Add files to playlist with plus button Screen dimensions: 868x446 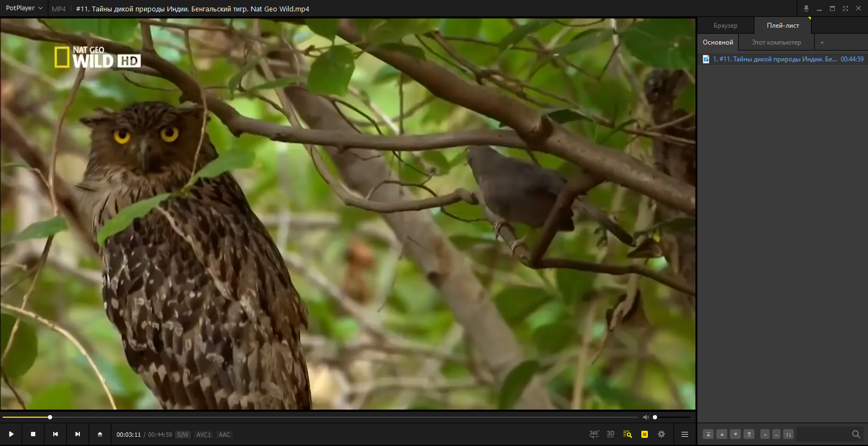click(765, 434)
